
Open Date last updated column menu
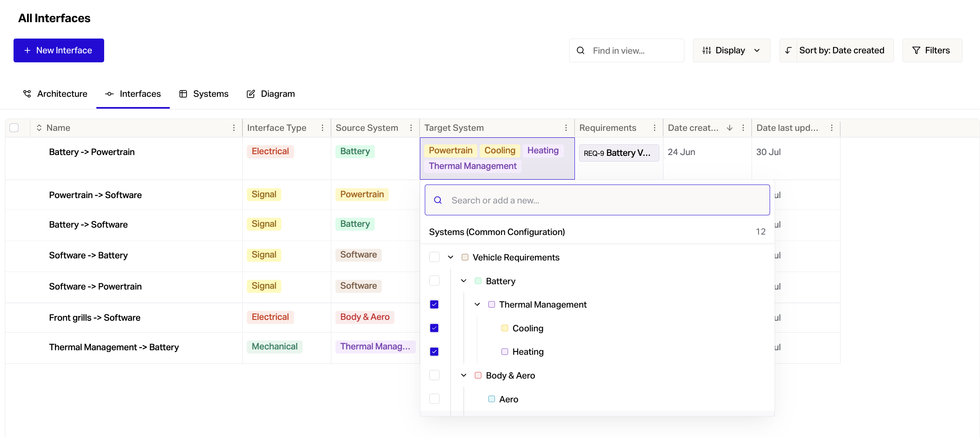pyautogui.click(x=832, y=128)
